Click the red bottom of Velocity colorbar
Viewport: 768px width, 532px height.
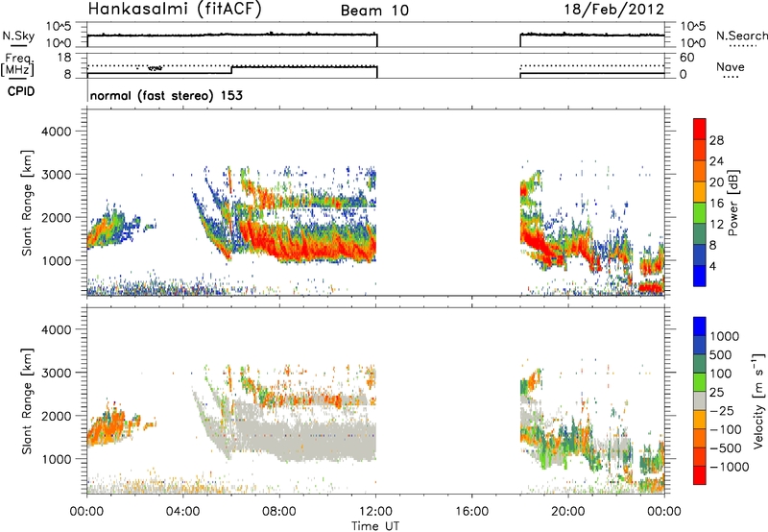(x=700, y=475)
